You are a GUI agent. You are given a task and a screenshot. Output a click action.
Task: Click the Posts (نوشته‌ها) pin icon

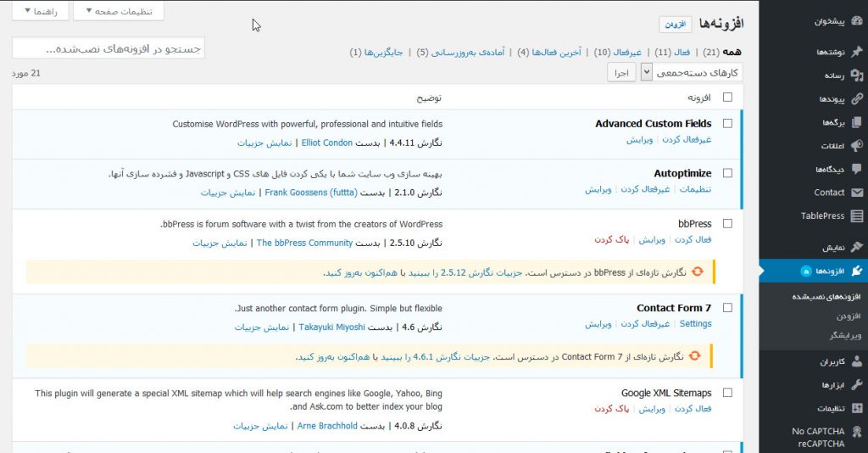856,52
